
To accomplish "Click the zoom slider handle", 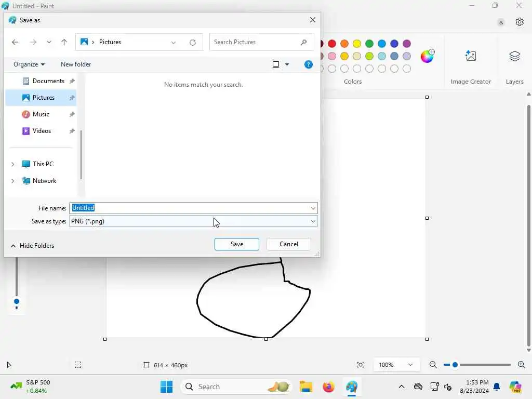I will 455,365.
